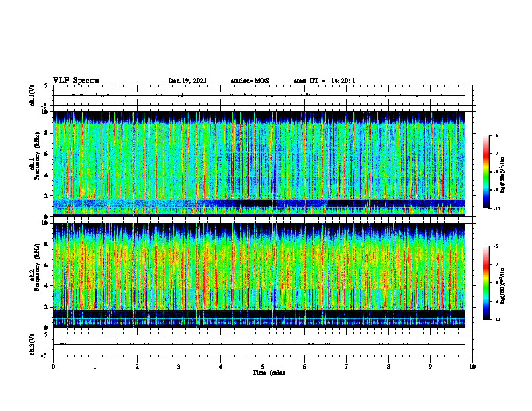This screenshot has height=411, width=532.
Task: Click the ch.1 frequency axis tick '8'
Action: (47, 133)
